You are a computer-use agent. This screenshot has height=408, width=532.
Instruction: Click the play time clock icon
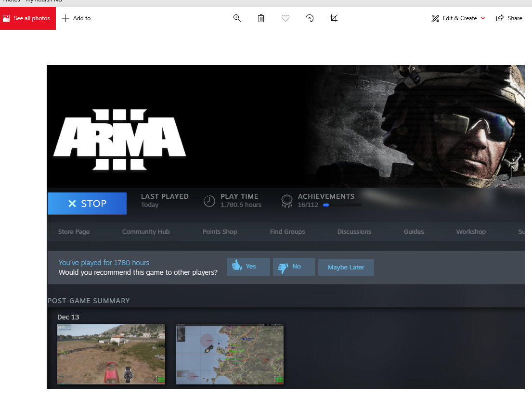[x=209, y=201]
